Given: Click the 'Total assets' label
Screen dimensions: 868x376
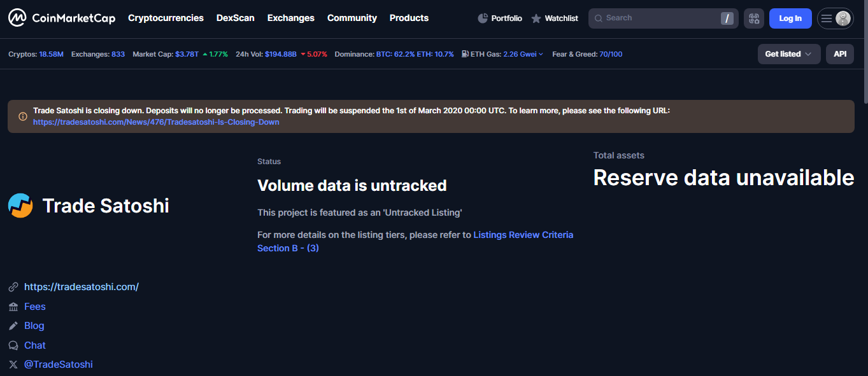Looking at the screenshot, I should click(619, 155).
